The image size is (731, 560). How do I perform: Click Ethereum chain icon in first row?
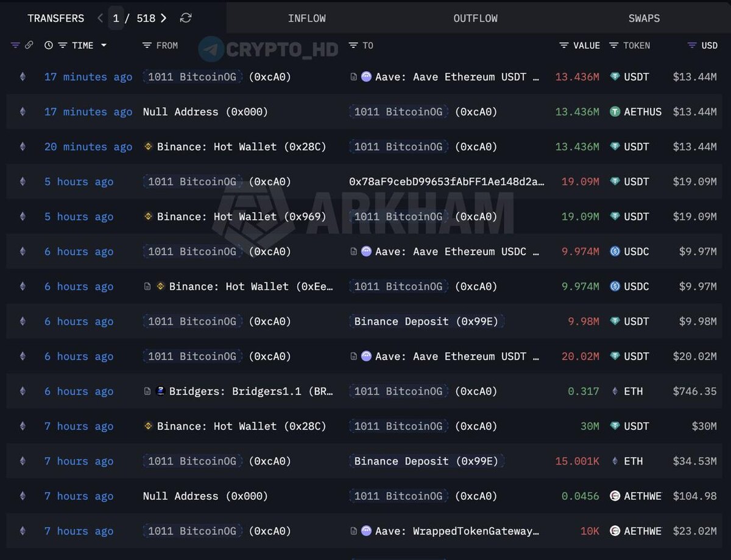23,77
